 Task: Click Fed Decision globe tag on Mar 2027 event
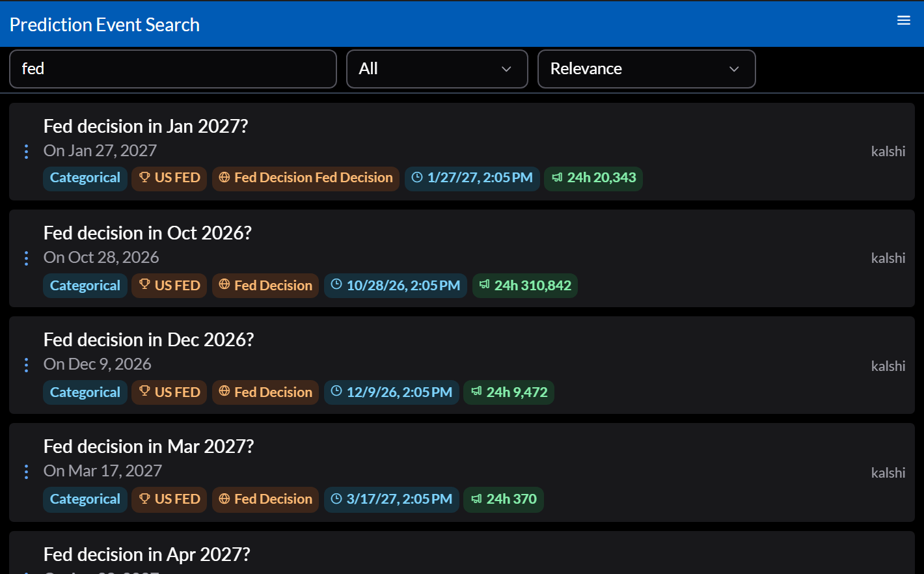pyautogui.click(x=265, y=499)
